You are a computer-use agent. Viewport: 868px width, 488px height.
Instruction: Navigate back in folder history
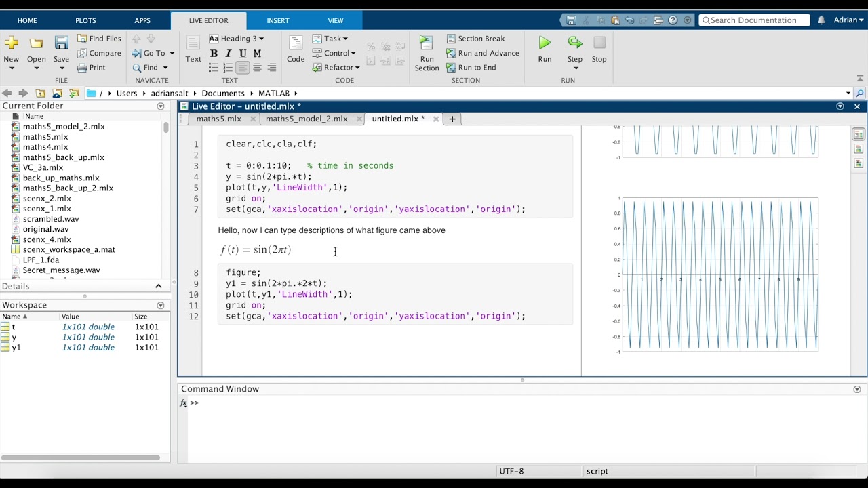[7, 94]
